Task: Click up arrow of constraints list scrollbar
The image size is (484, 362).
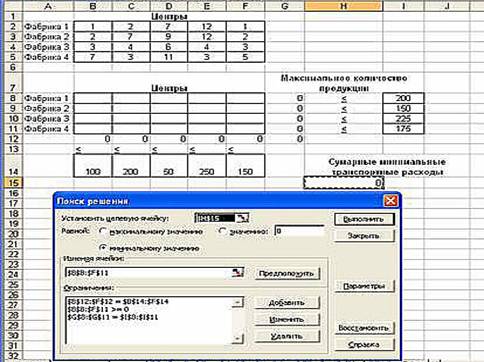Action: (238, 302)
